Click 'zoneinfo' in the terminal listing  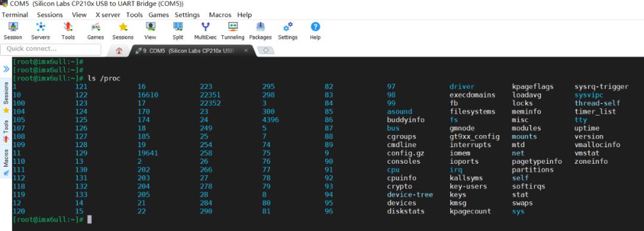pyautogui.click(x=591, y=161)
